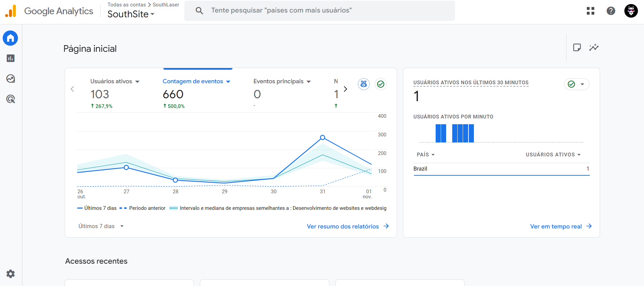Expand the SouthSite property selector
This screenshot has height=286, width=644.
coord(131,14)
